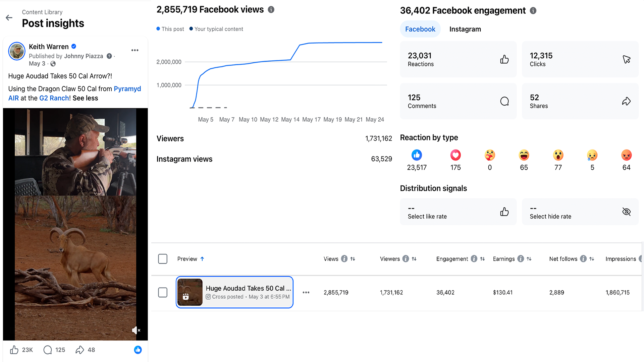Click the Viewers value 1,731,162 under the chart

tap(379, 138)
